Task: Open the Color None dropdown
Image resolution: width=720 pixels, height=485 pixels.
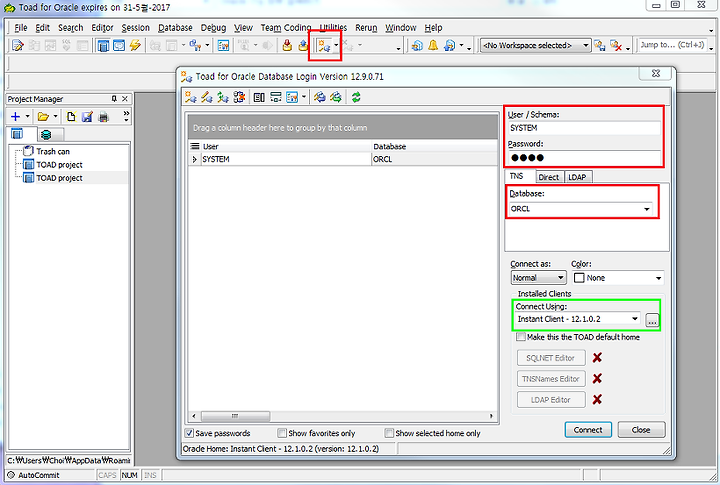Action: tap(658, 278)
